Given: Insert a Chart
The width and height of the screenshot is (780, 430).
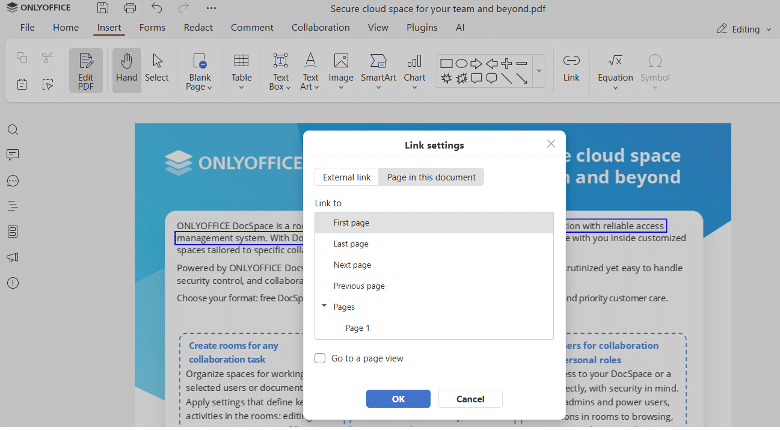Looking at the screenshot, I should [x=414, y=71].
